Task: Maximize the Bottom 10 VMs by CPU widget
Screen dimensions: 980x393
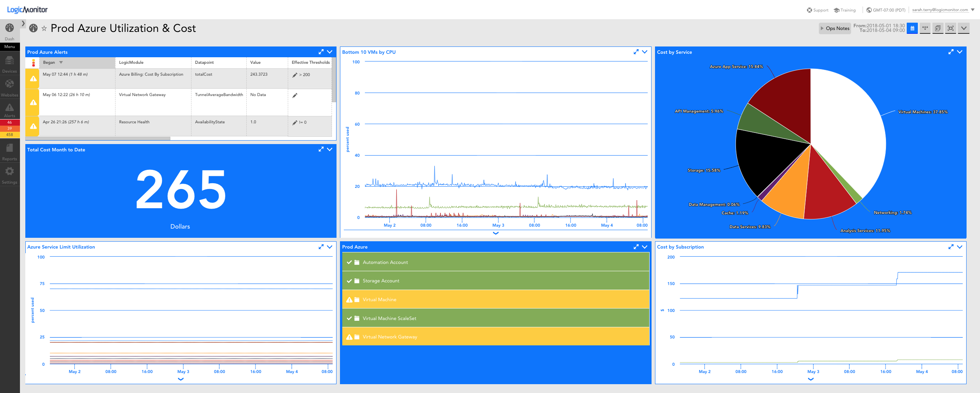Action: point(636,52)
